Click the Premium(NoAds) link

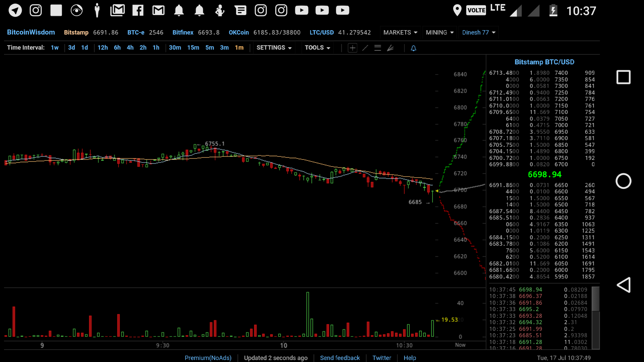coord(208,358)
